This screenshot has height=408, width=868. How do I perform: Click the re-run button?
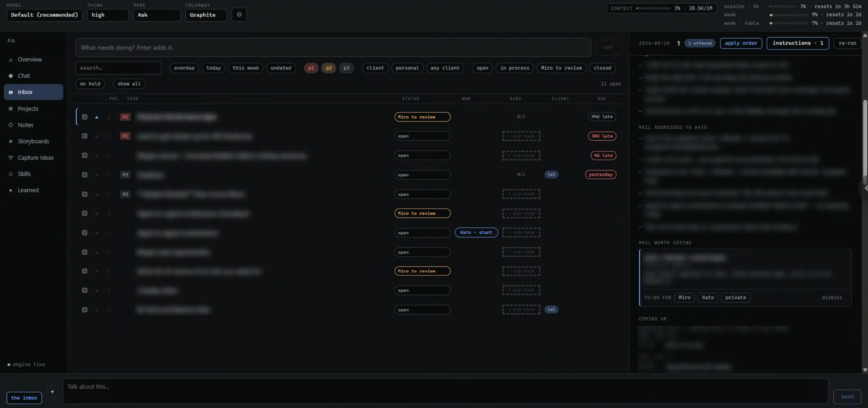[x=847, y=43]
